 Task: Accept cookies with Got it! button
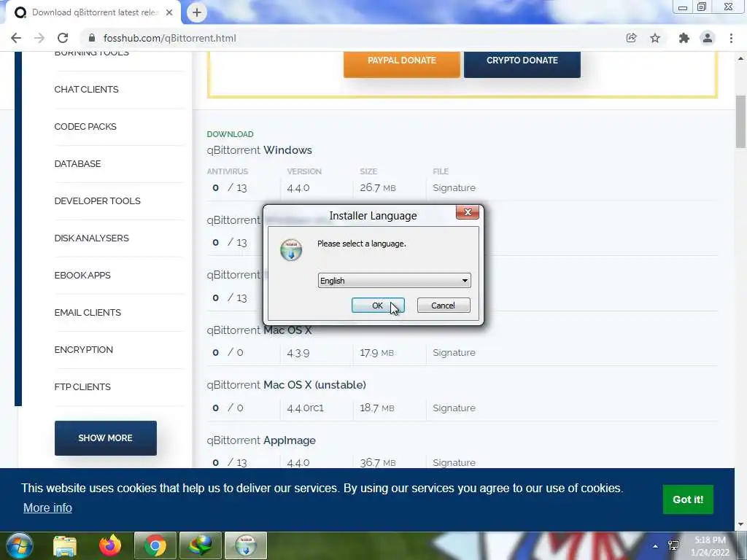click(688, 499)
